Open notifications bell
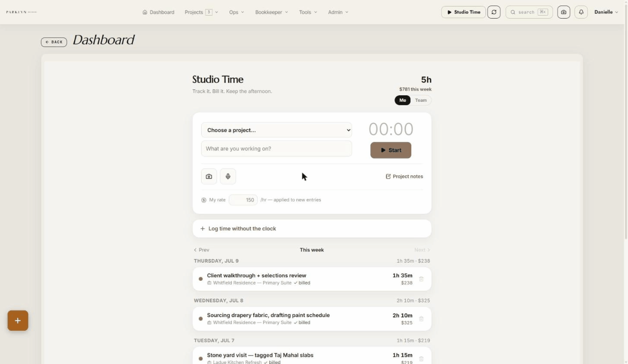The height and width of the screenshot is (364, 628). [581, 12]
